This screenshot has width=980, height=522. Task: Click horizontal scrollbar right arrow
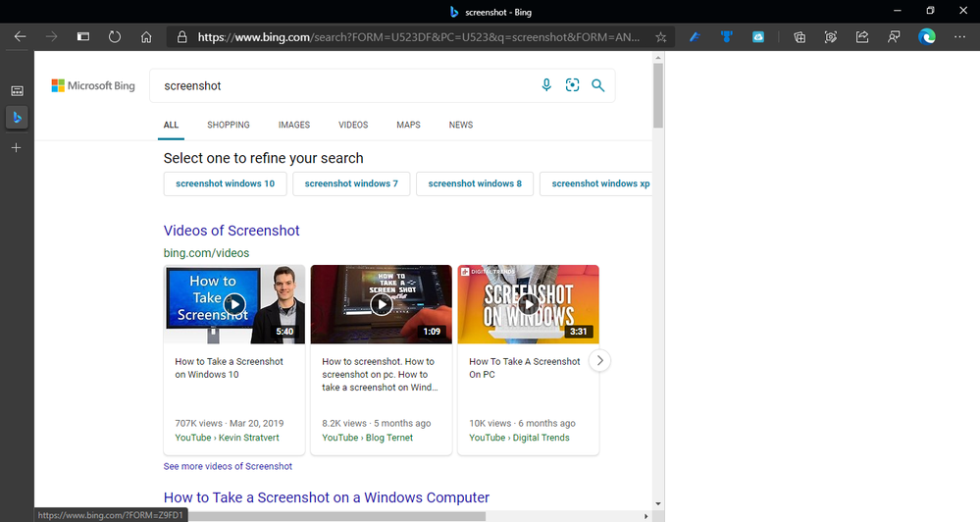(x=645, y=516)
